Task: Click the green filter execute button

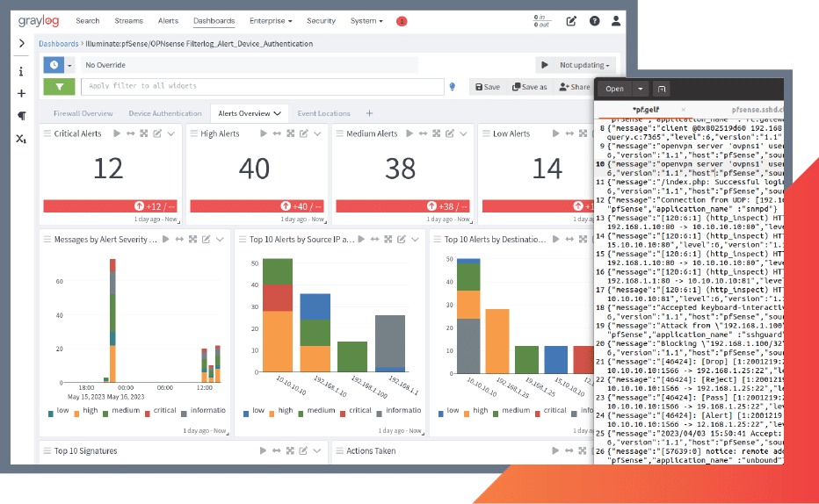Action: 59,86
